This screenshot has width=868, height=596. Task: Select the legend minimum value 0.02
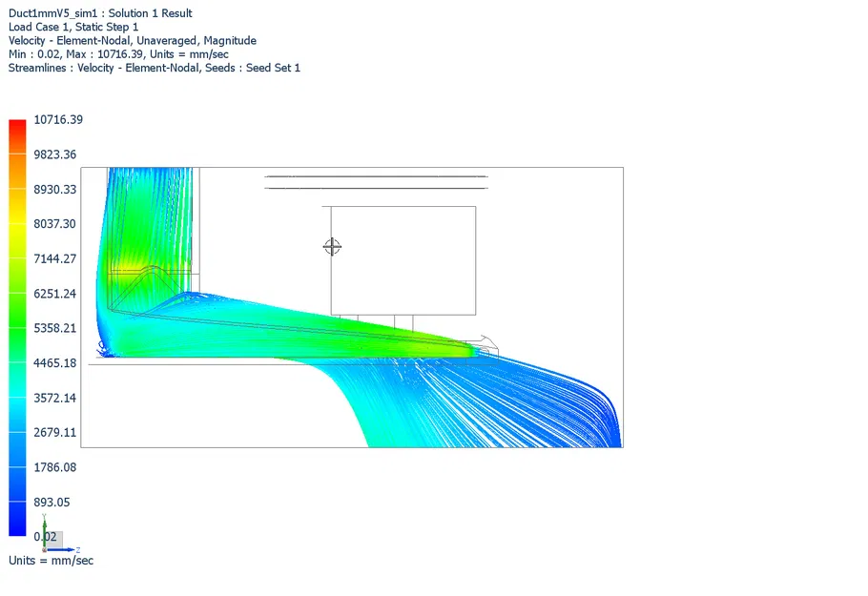pos(45,537)
